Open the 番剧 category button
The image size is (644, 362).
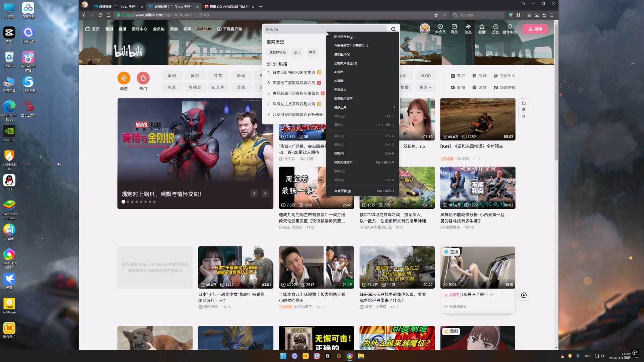(172, 76)
